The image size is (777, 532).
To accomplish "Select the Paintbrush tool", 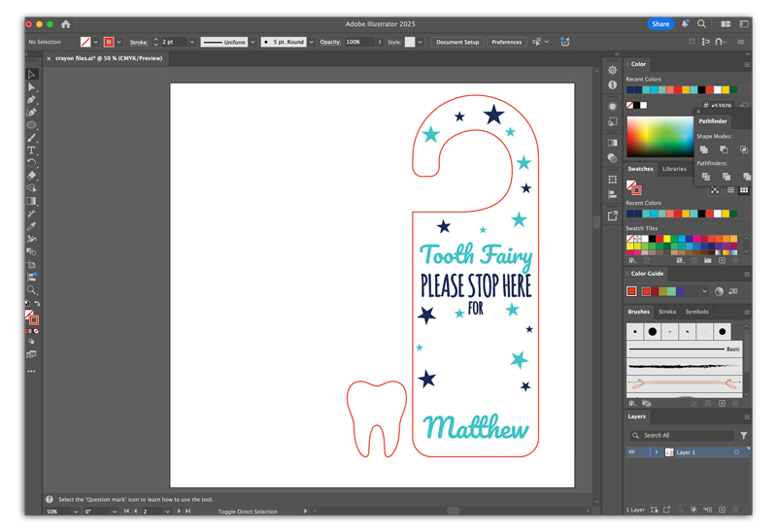I will pyautogui.click(x=32, y=138).
